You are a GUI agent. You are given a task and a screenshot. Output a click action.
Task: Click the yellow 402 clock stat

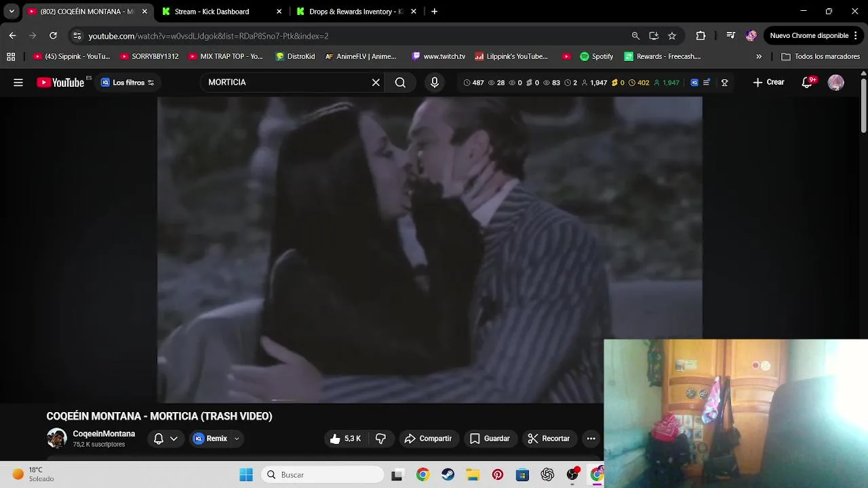coord(639,83)
